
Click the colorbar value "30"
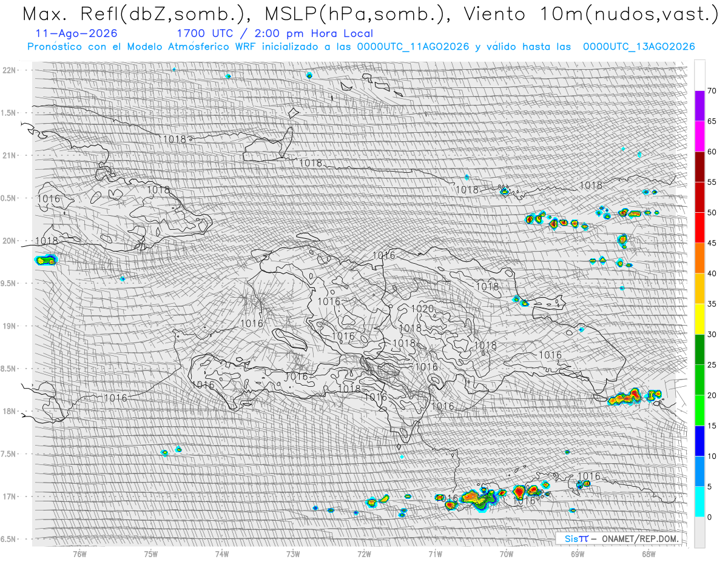point(712,334)
